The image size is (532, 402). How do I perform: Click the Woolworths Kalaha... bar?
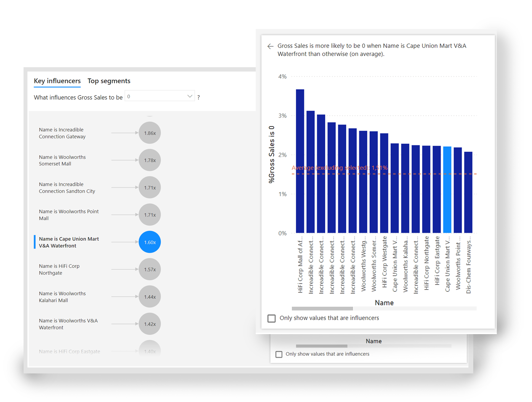point(405,188)
